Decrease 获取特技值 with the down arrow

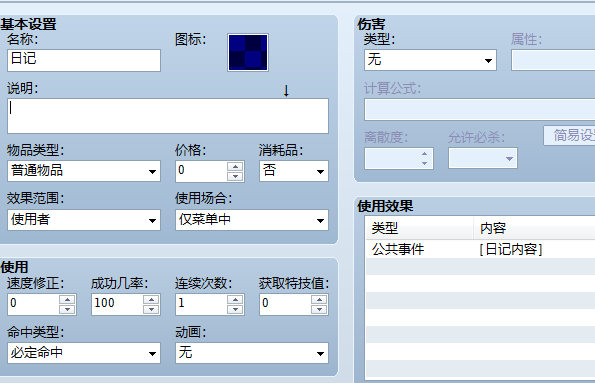[x=319, y=309]
